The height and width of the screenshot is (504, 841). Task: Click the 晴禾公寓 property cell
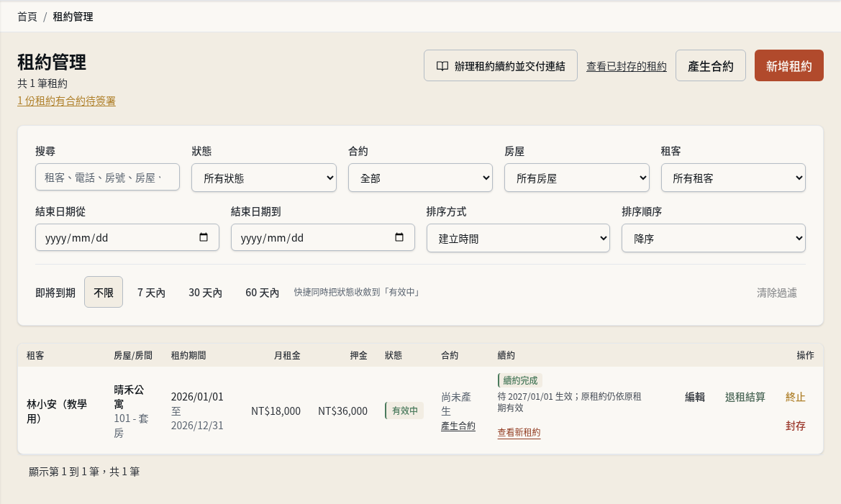pos(129,397)
